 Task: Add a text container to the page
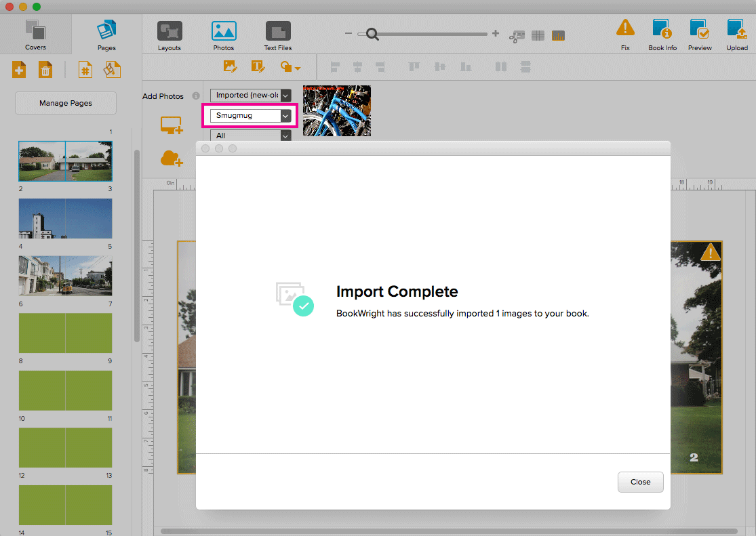click(258, 66)
